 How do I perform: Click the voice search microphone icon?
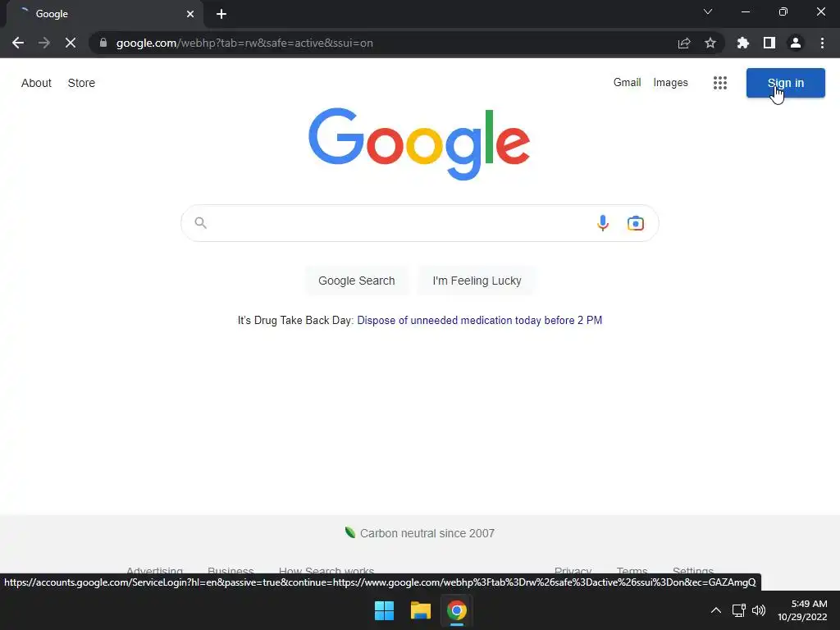click(603, 223)
